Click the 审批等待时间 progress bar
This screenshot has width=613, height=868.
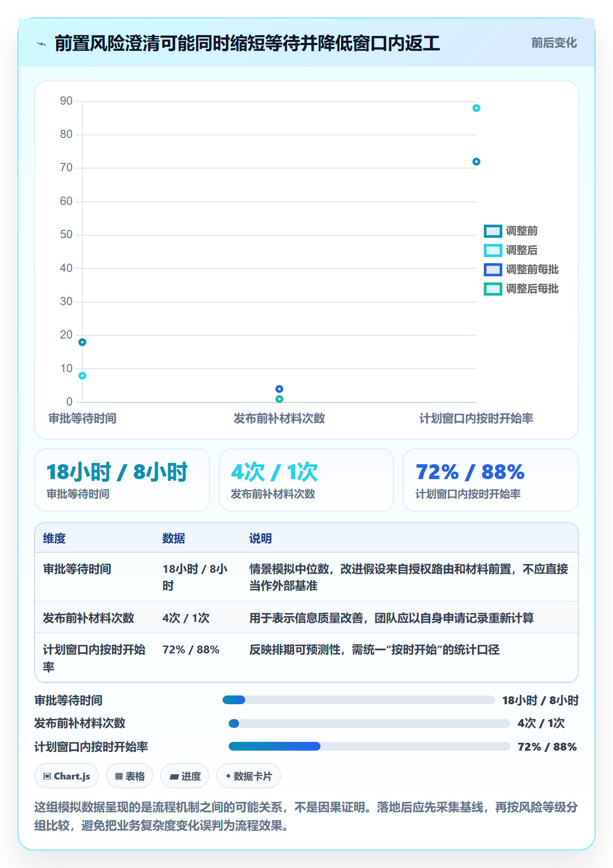(359, 700)
